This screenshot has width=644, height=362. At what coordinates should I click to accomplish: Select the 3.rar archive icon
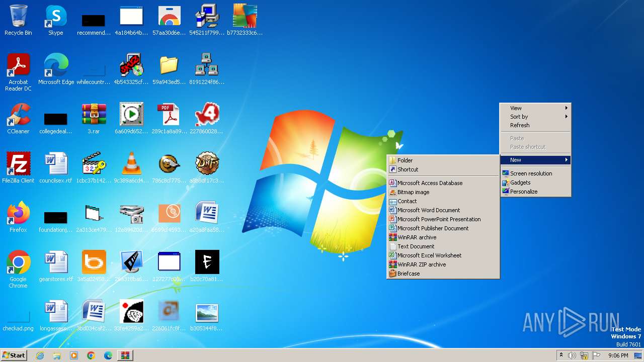point(94,119)
